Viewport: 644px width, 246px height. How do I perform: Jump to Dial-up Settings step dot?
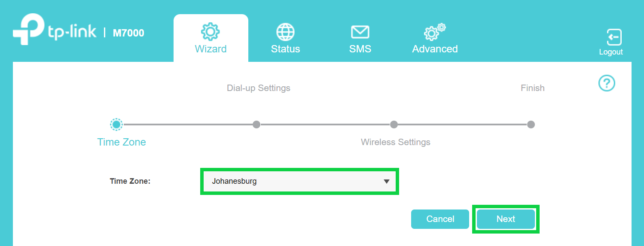pos(256,125)
